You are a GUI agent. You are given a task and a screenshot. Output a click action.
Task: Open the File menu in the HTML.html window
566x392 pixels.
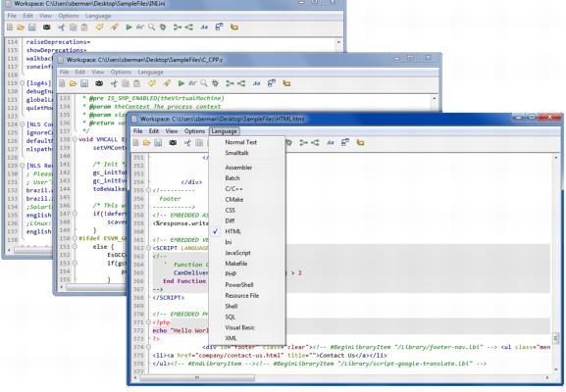click(138, 131)
